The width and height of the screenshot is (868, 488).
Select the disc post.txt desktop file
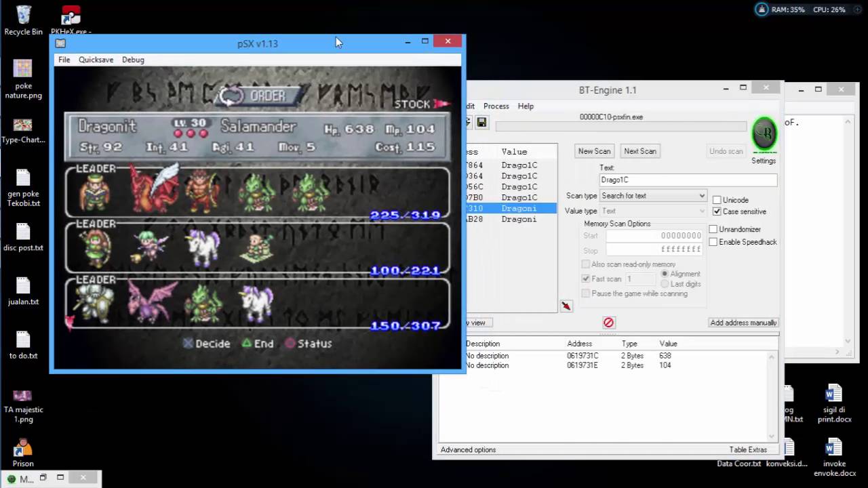tap(23, 237)
